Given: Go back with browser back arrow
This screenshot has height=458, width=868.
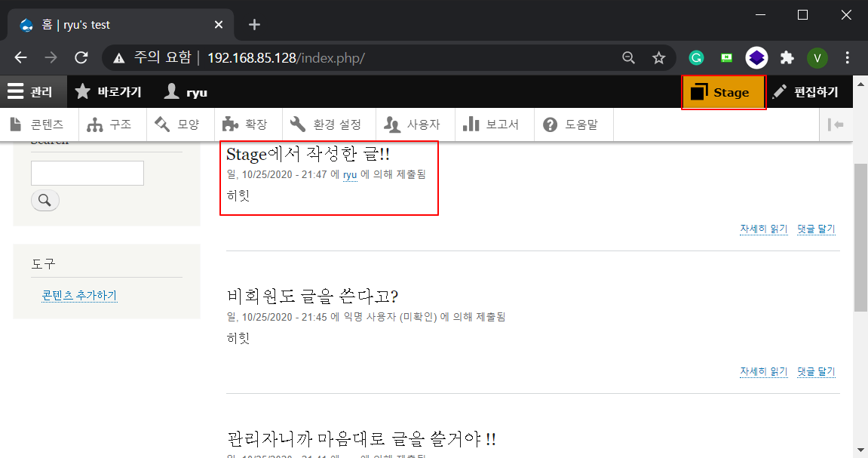Looking at the screenshot, I should coord(20,57).
